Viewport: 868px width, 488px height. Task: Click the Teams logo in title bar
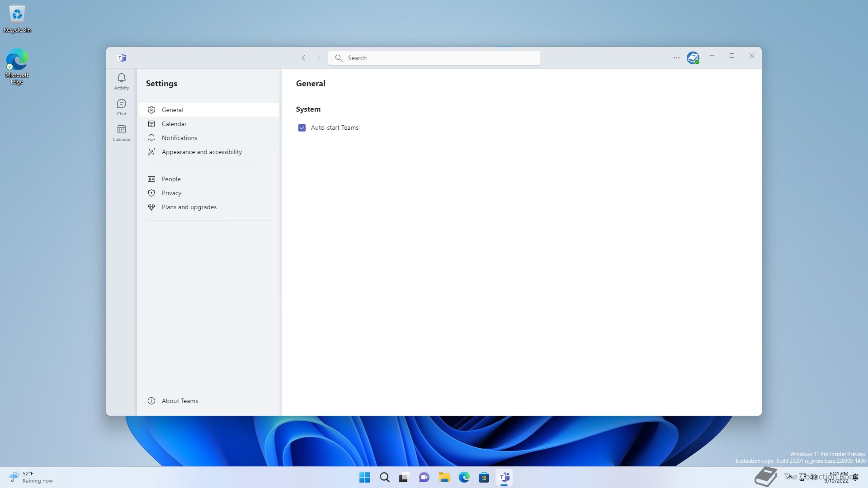coord(122,58)
